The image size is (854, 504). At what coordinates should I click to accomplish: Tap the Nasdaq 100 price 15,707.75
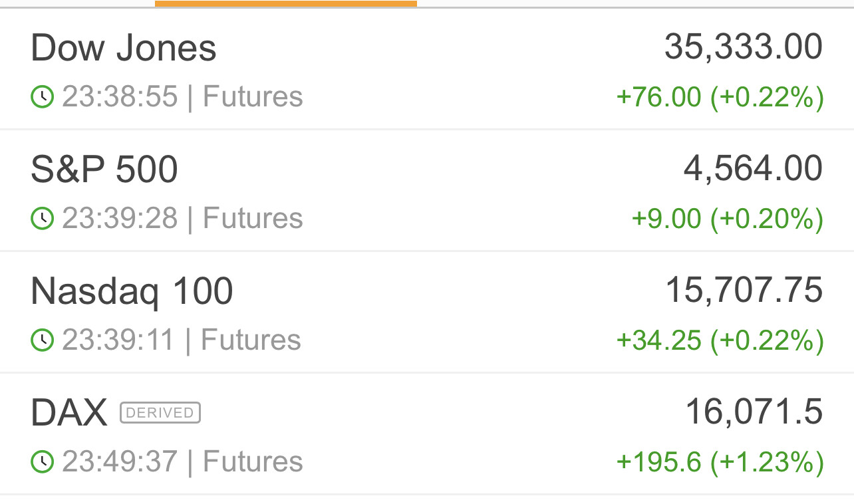coord(744,291)
